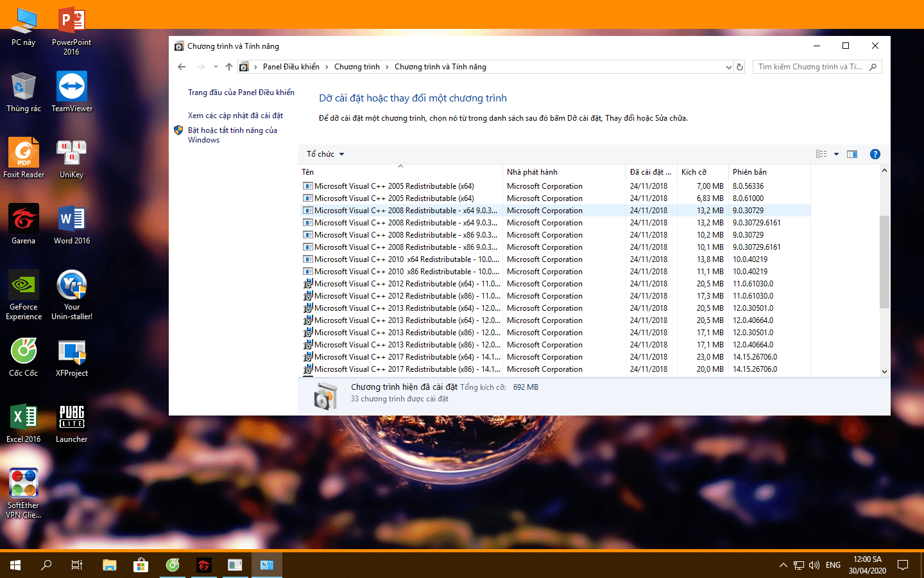Open the PC này desktop icon

coord(24,27)
